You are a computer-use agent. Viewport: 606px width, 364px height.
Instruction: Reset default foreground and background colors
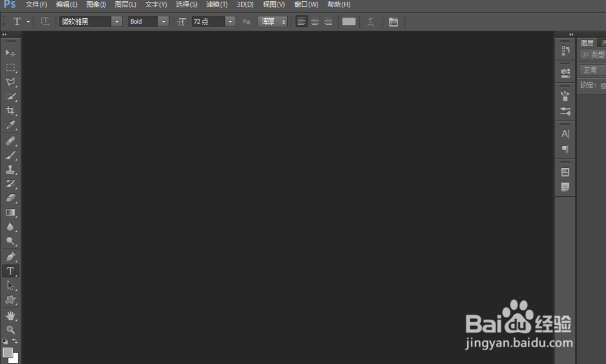(x=5, y=341)
